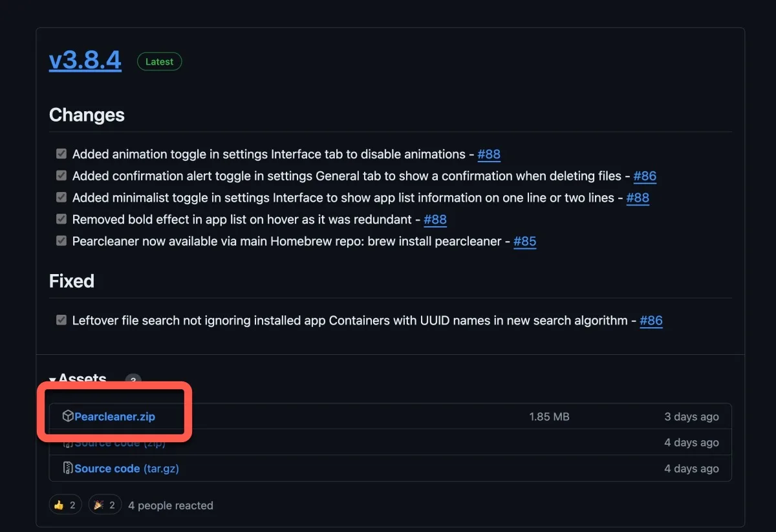Viewport: 776px width, 532px height.
Task: Open issue #88 on the animation toggle line
Action: 489,154
